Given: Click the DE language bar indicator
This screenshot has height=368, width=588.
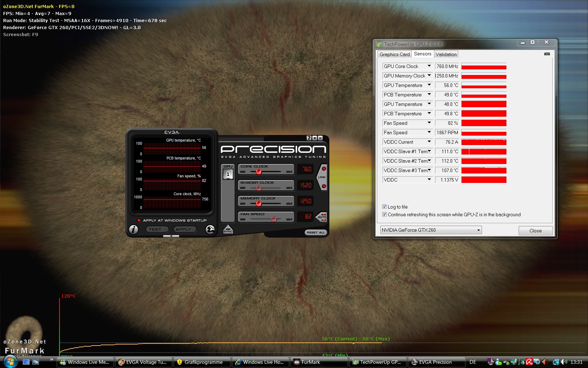Looking at the screenshot, I should click(x=473, y=362).
